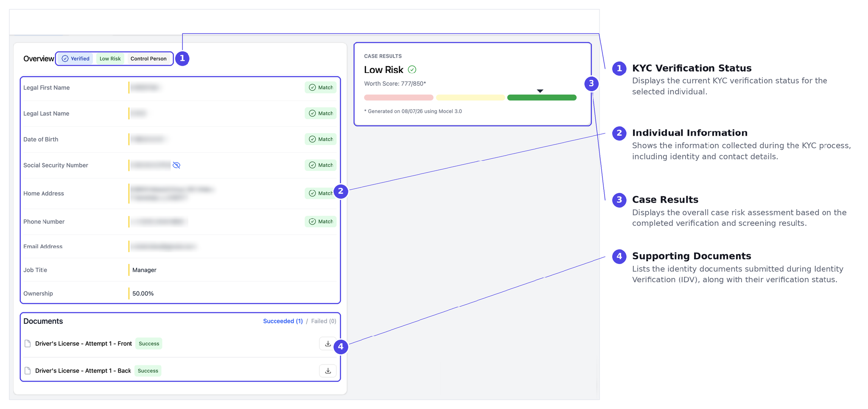
Task: Click the Low Risk green check icon
Action: point(412,70)
